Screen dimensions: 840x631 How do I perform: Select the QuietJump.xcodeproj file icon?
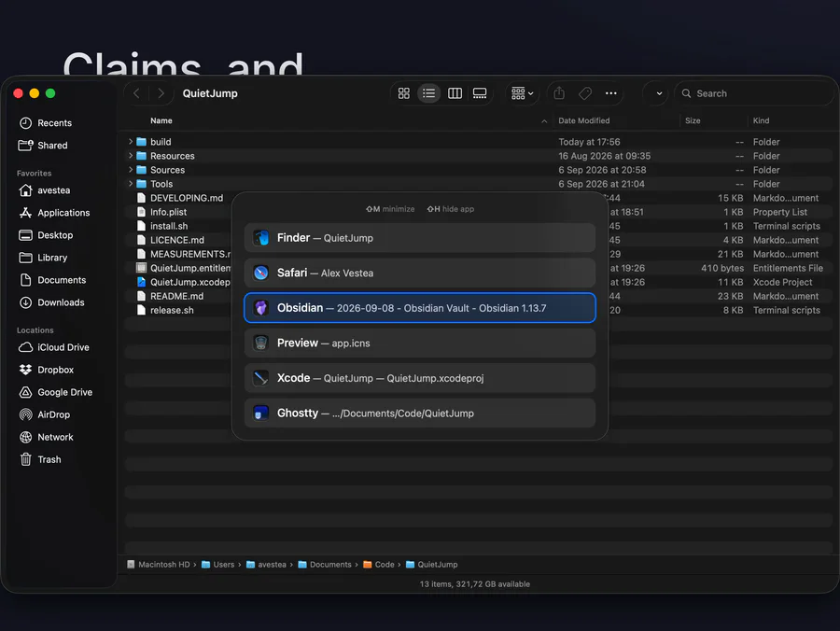coord(142,282)
